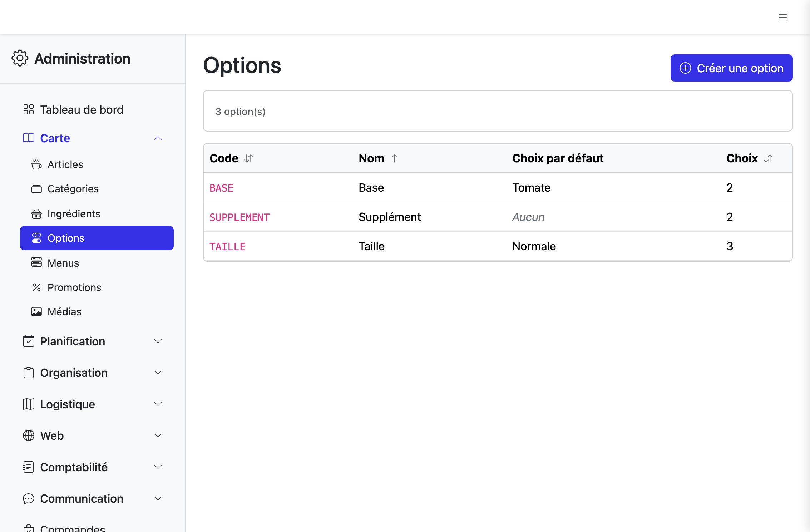Select the active Options menu item
This screenshot has width=810, height=532.
tap(97, 238)
